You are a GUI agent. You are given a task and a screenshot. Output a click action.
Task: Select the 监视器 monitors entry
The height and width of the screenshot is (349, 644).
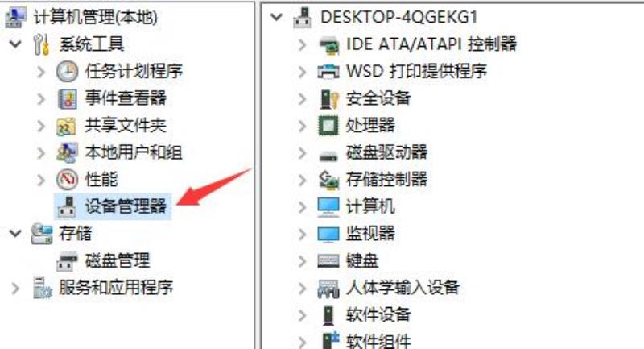tap(370, 234)
